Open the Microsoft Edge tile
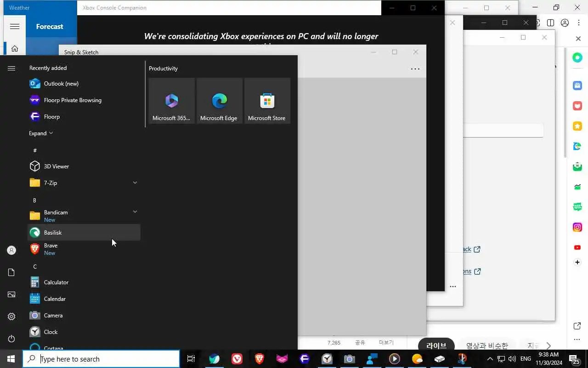Screen dimensions: 588x368 pos(220,101)
